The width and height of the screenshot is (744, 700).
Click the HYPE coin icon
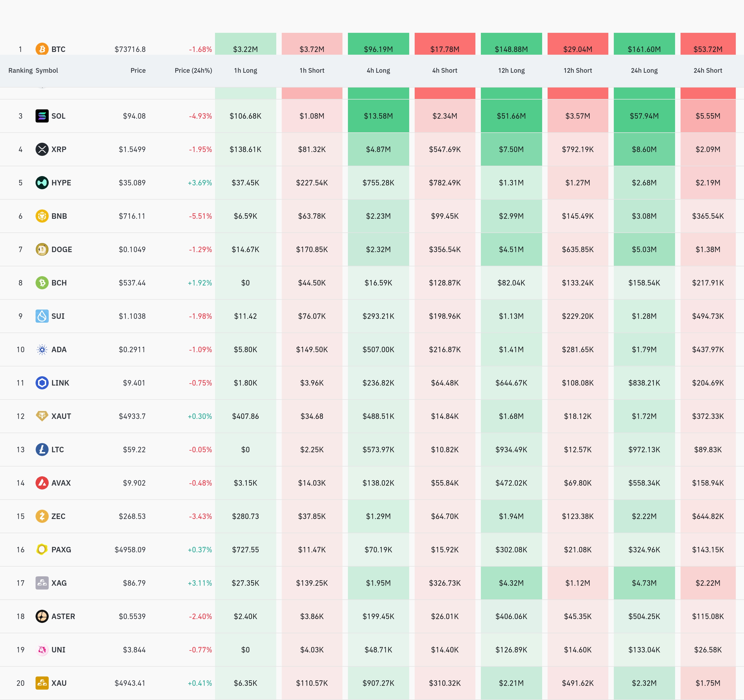coord(42,183)
